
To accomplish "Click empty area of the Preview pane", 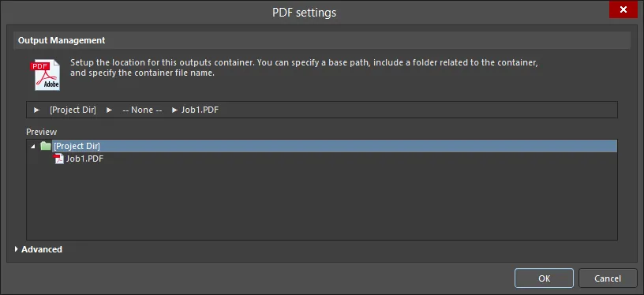I will point(321,201).
